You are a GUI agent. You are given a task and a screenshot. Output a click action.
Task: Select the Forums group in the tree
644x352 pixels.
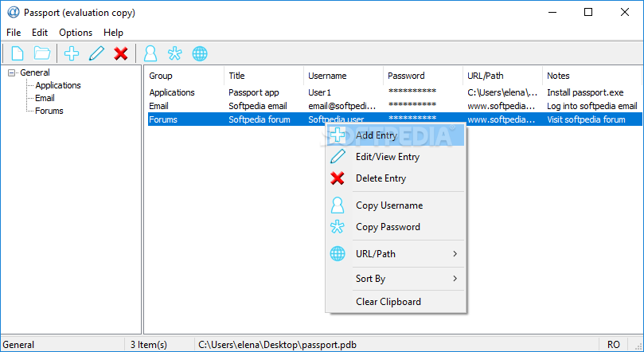coord(49,111)
